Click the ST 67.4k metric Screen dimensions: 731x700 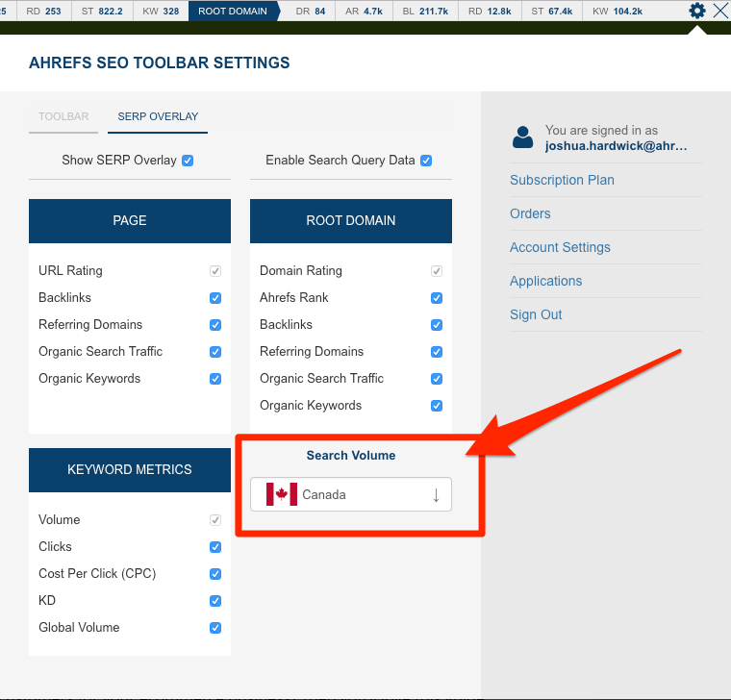tap(551, 11)
